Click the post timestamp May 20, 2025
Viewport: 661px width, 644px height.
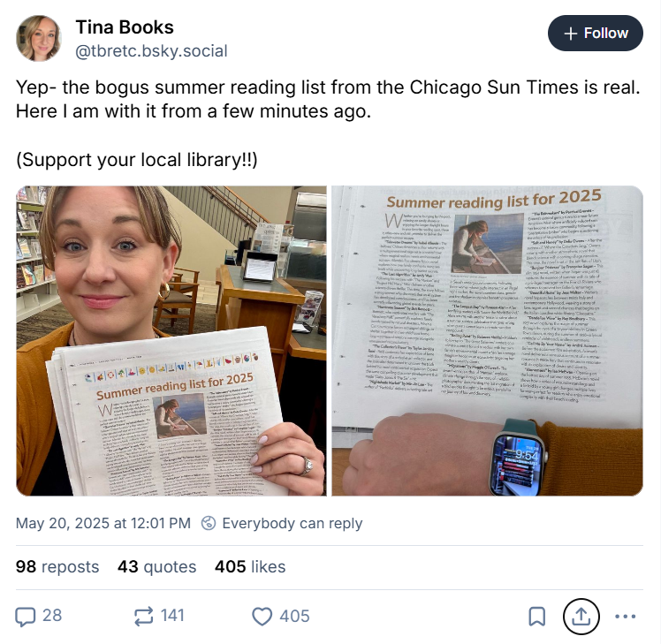click(x=103, y=523)
